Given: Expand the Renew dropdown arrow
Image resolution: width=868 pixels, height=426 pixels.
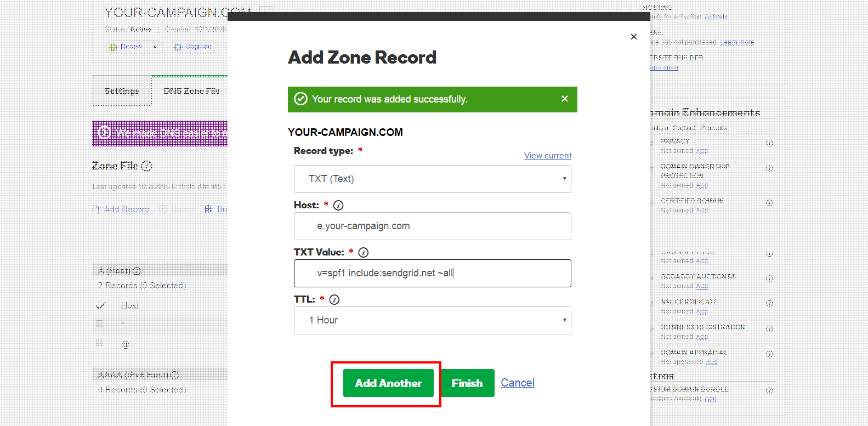Looking at the screenshot, I should pyautogui.click(x=155, y=47).
